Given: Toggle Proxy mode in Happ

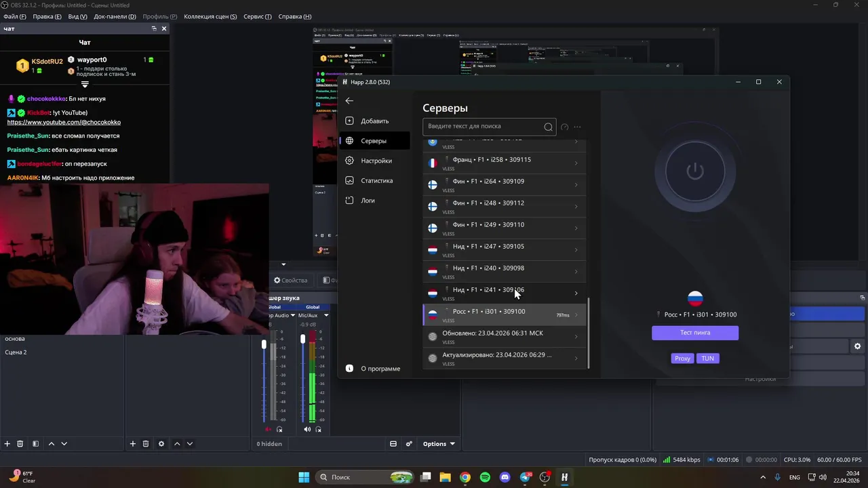Looking at the screenshot, I should tap(682, 359).
